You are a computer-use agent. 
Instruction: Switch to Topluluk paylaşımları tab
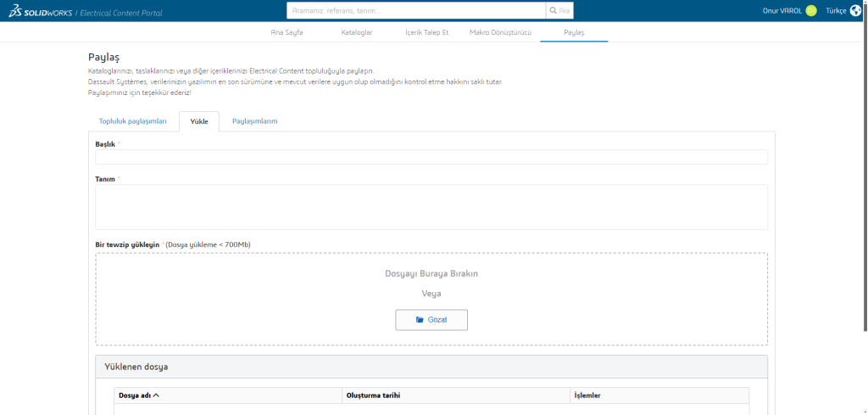[133, 121]
